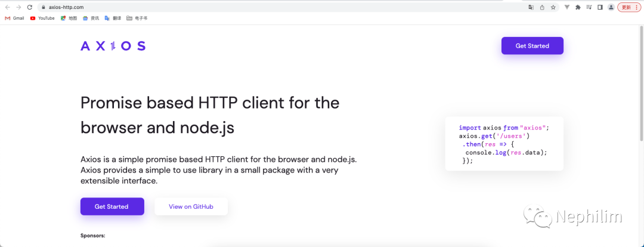Open the media controls icon
Viewport: 644px width, 247px height.
[x=589, y=7]
